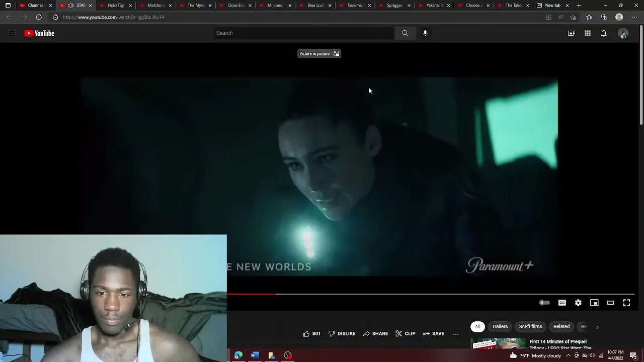The width and height of the screenshot is (644, 362).
Task: Select the All filter chip
Action: tap(477, 327)
